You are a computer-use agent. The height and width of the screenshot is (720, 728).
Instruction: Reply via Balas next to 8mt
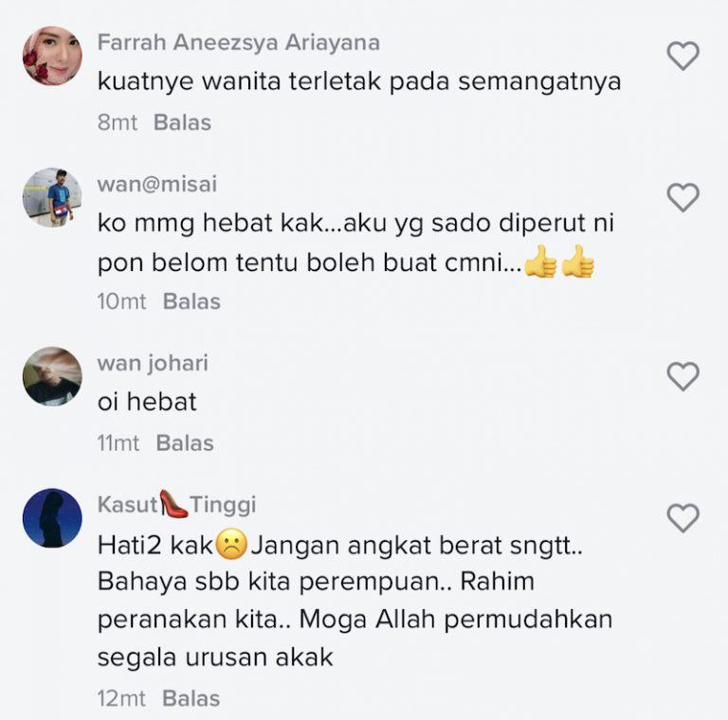pyautogui.click(x=182, y=123)
